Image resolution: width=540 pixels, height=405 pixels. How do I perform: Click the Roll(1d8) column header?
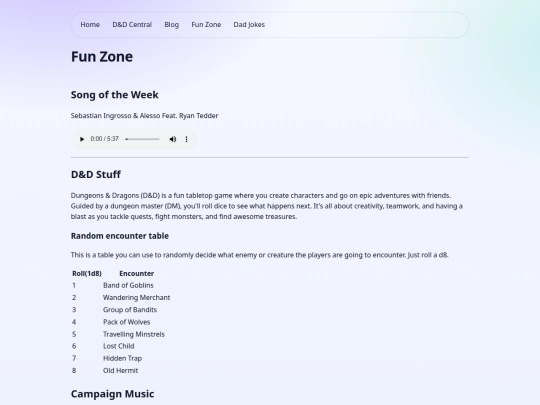coord(87,273)
